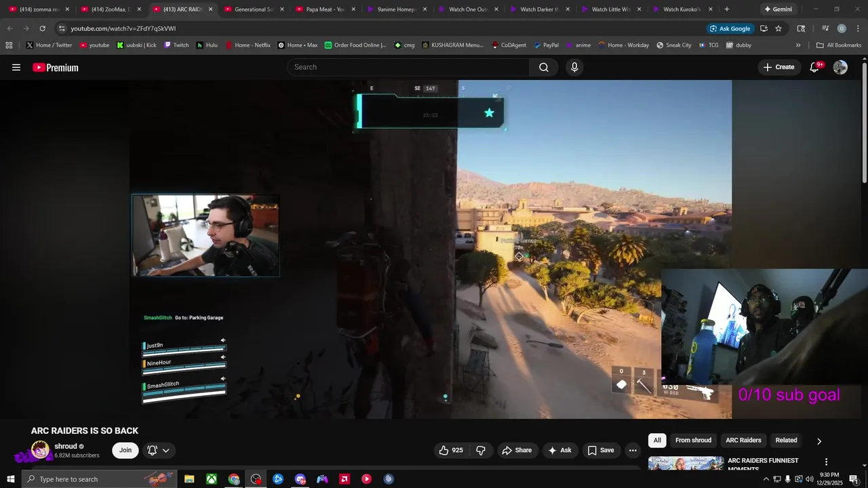Screen dimensions: 868x488
Task: Click the search magnifier button
Action: point(543,67)
